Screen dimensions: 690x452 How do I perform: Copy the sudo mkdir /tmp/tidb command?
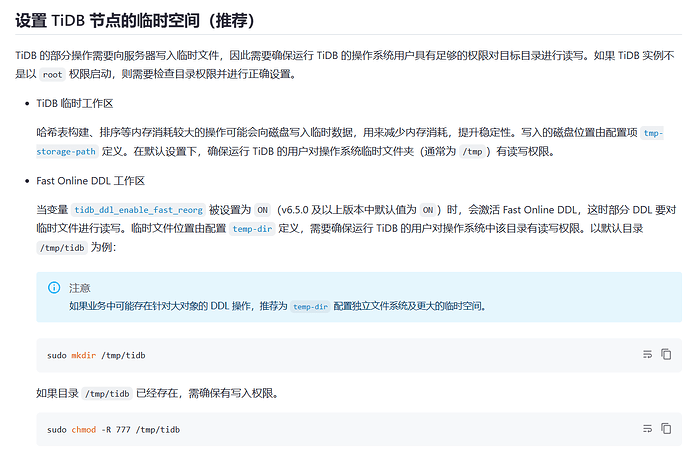point(666,354)
